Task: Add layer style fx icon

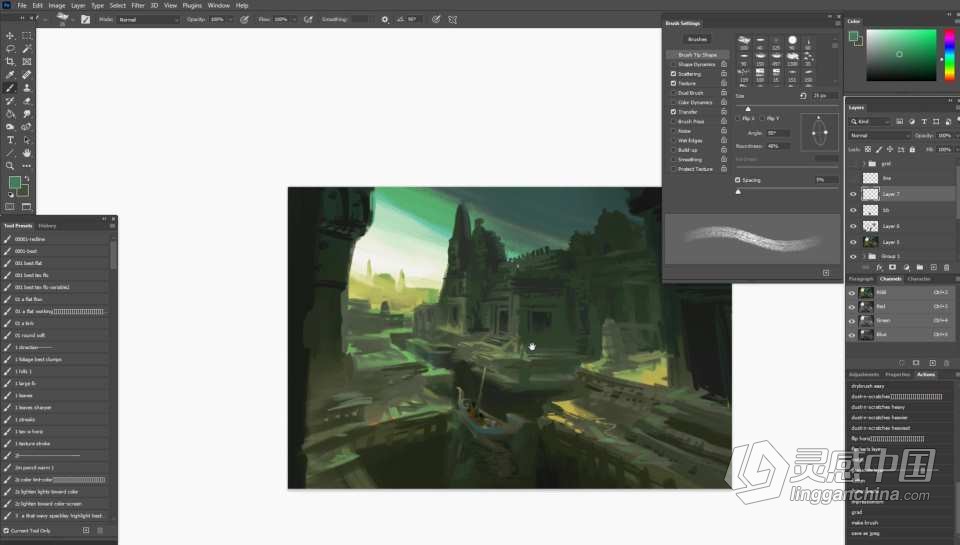Action: click(x=879, y=268)
